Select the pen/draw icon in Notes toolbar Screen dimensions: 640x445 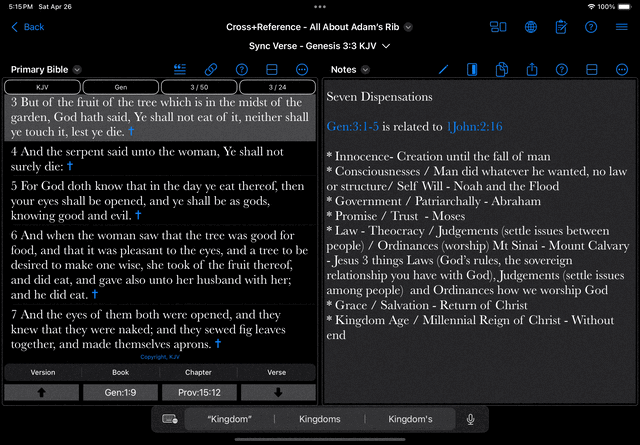(443, 69)
